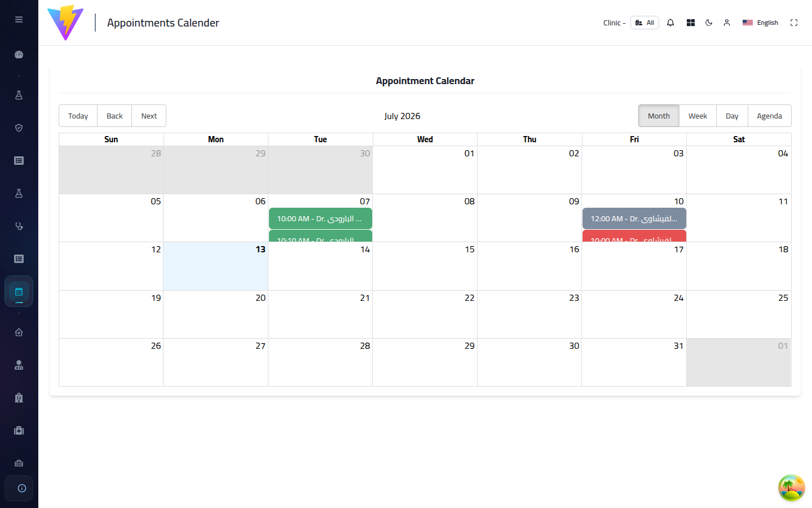The width and height of the screenshot is (812, 508).
Task: Click the flask icon directly above the stethoscope icon
Action: (19, 194)
